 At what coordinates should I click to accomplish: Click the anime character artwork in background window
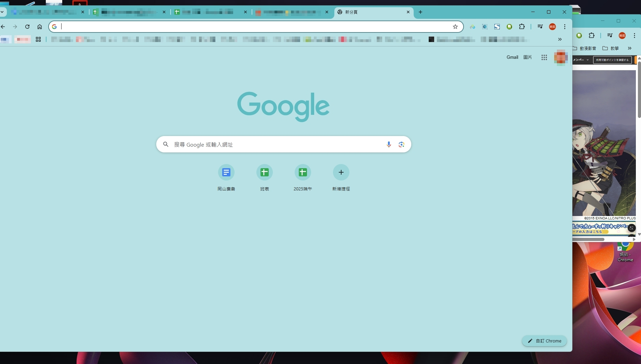[x=604, y=144]
